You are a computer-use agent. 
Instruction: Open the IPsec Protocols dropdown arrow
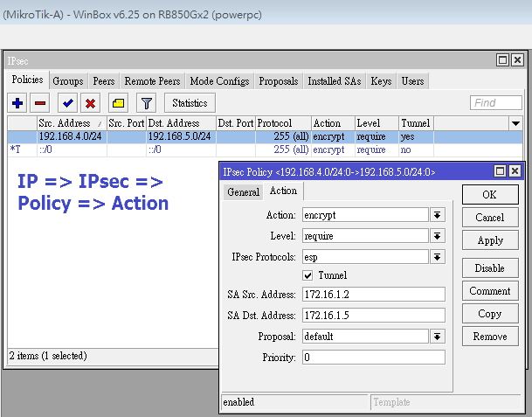438,257
